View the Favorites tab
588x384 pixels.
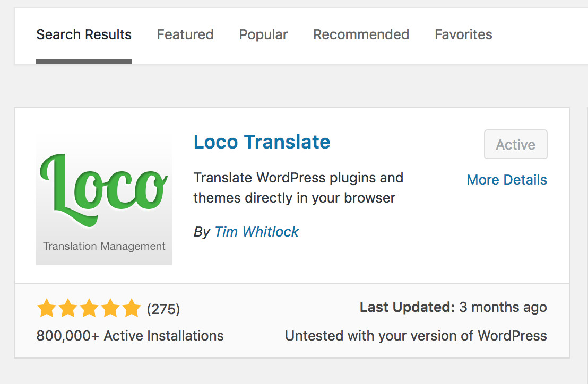click(463, 34)
